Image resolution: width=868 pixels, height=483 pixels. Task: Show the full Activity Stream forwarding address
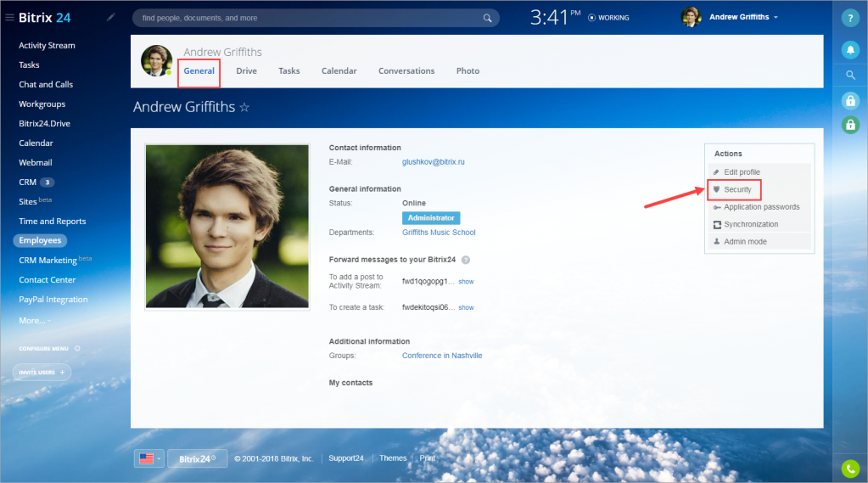tap(466, 282)
